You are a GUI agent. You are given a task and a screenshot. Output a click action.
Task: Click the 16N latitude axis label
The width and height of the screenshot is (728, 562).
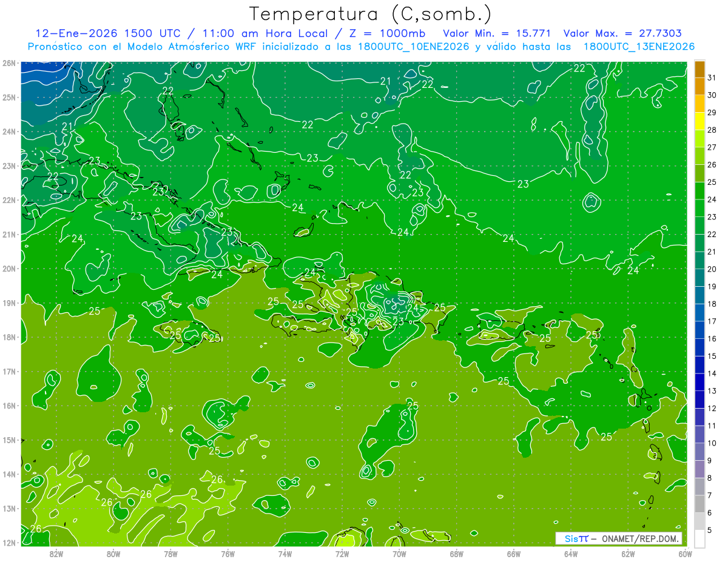(x=9, y=406)
